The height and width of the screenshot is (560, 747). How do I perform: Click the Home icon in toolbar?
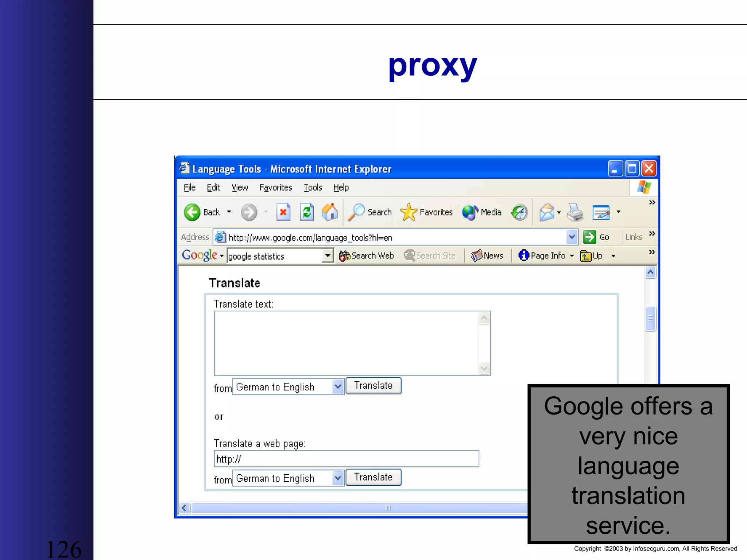pyautogui.click(x=330, y=212)
